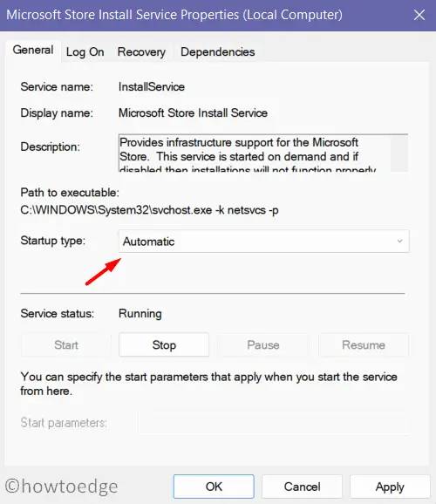Click the start parameters help text
This screenshot has width=436, height=504.
pos(208,384)
